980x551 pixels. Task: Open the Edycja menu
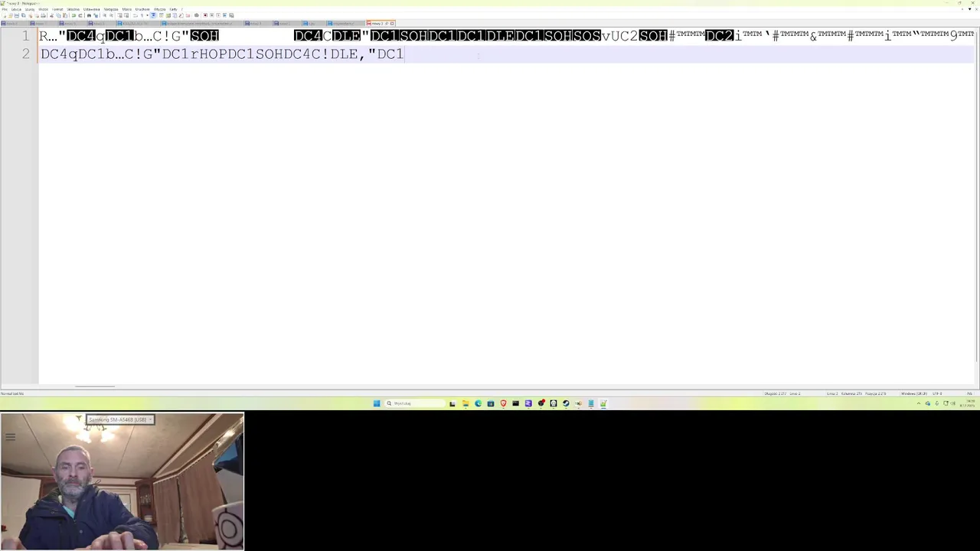[x=16, y=9]
